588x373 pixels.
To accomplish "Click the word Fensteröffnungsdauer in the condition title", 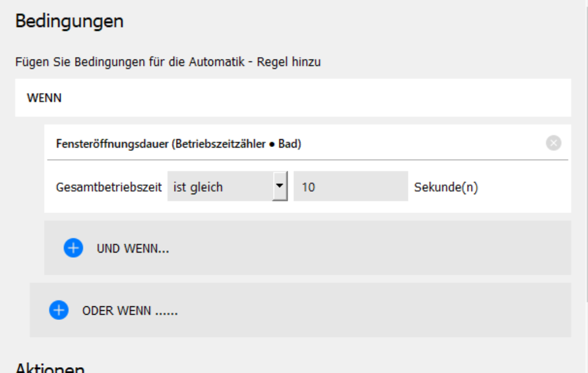I will point(112,144).
